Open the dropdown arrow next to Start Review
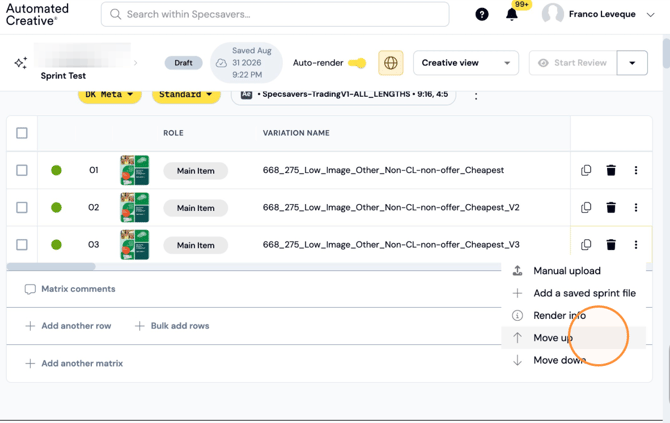 point(632,63)
